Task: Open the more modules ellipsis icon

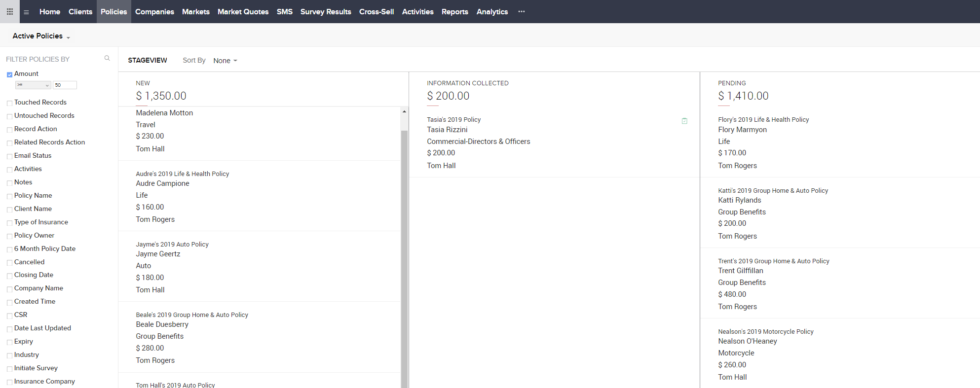Action: click(522, 11)
